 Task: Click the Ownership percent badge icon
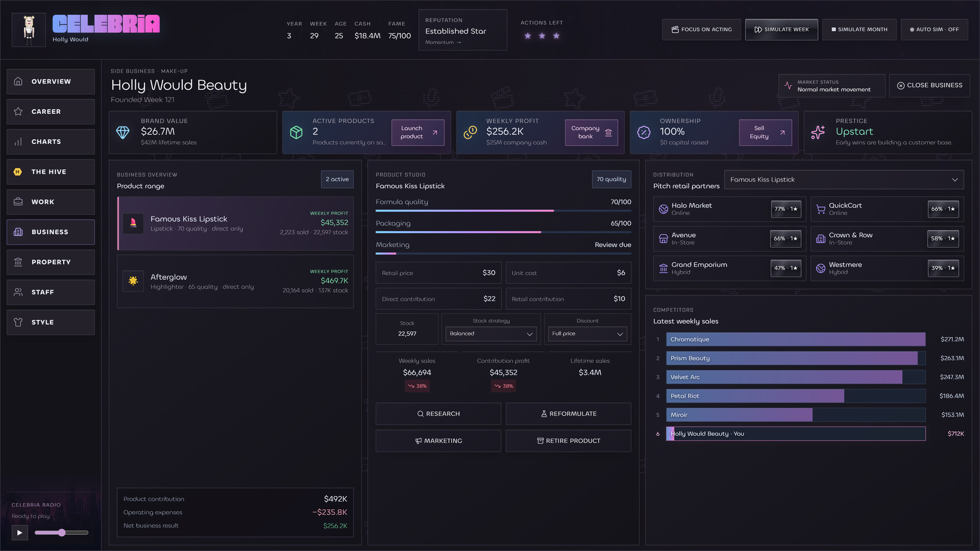(x=644, y=133)
